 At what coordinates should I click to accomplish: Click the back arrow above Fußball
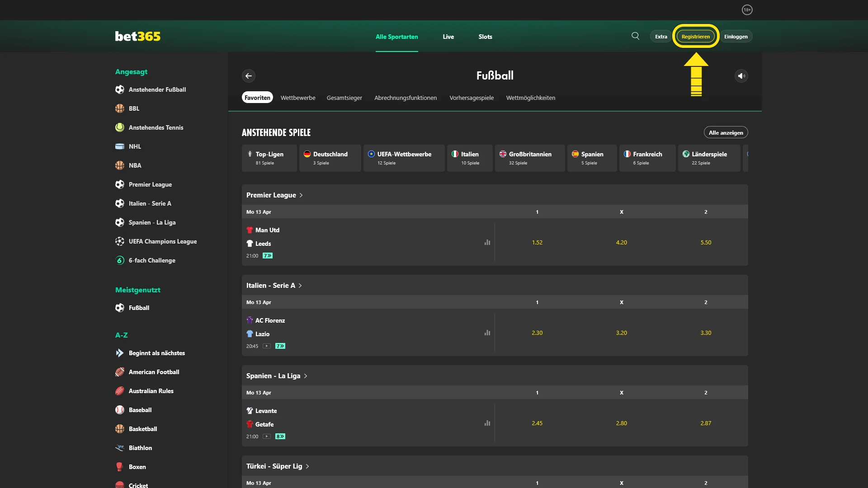tap(249, 76)
